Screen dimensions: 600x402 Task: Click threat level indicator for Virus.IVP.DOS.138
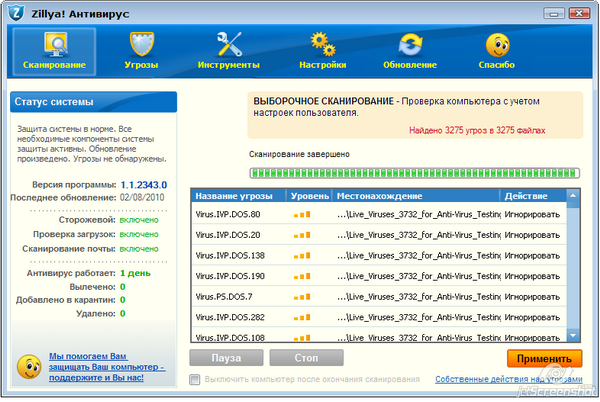(302, 256)
